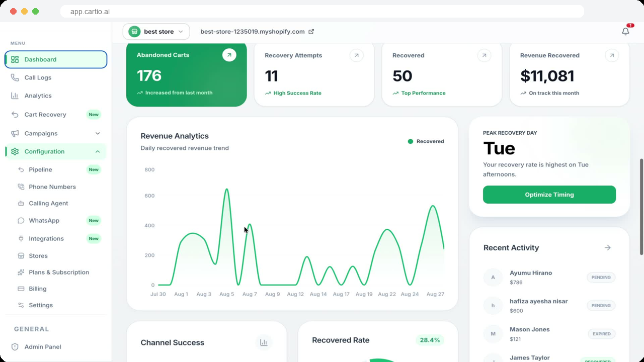Click the 28.4% recovered rate badge
644x362 pixels.
pyautogui.click(x=430, y=340)
